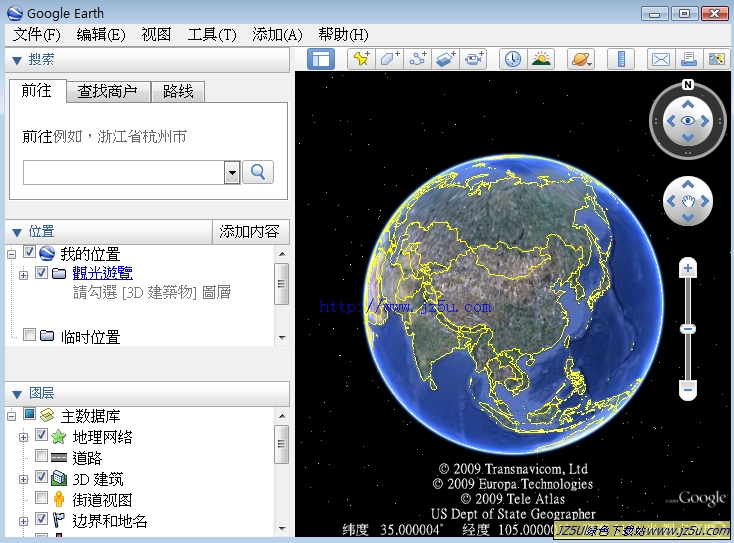Toggle the sidebar panel button
Viewport: 734px width, 543px height.
(321, 59)
